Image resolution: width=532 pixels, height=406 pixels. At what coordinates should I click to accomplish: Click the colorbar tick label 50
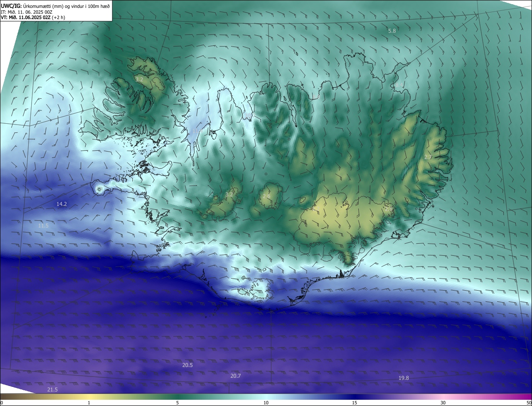pyautogui.click(x=529, y=403)
